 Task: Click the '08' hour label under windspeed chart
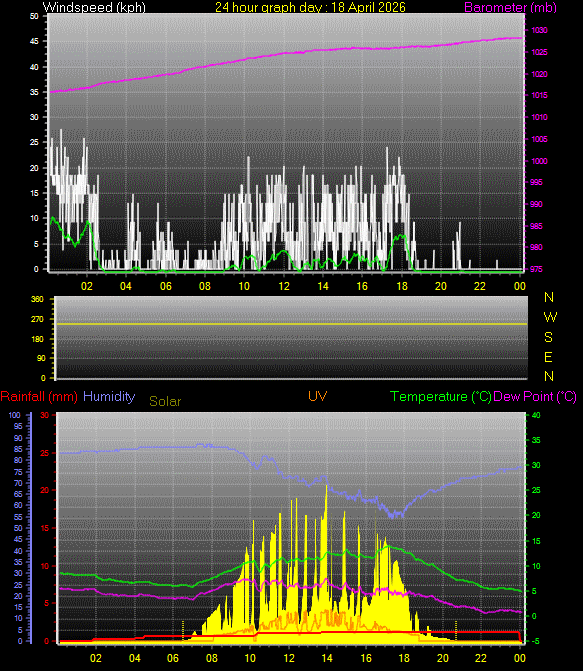pos(205,286)
